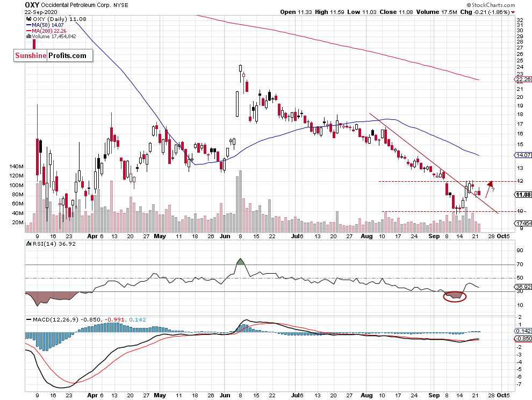The height and width of the screenshot is (400, 532).
Task: Click the RSI(14) 36.92 indicator label
Action: click(54, 244)
